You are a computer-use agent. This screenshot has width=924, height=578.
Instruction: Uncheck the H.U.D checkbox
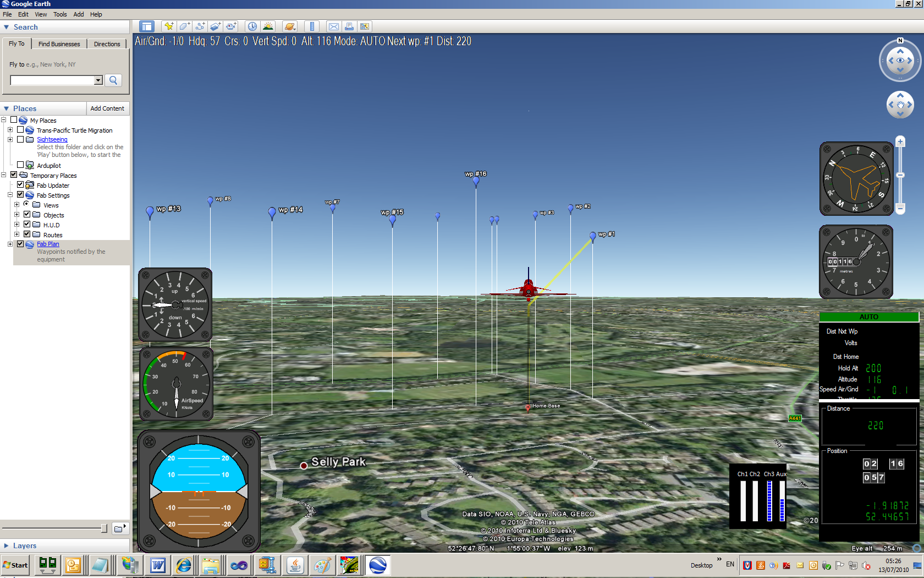(x=27, y=224)
